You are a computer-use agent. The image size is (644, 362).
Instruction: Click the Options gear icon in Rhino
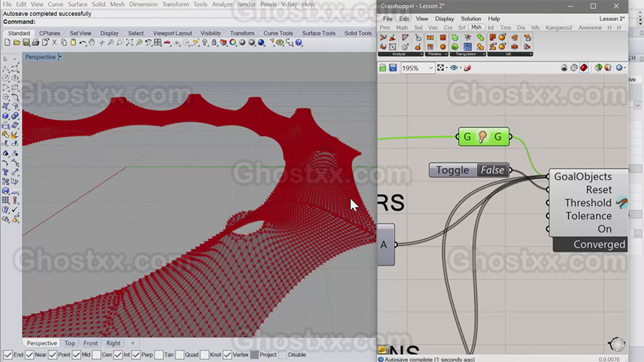(280, 42)
